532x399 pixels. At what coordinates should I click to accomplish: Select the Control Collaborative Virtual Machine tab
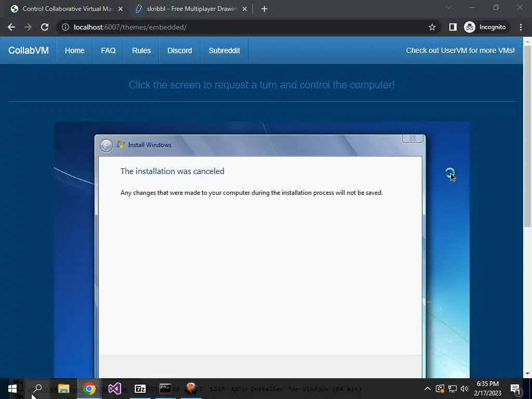click(66, 9)
